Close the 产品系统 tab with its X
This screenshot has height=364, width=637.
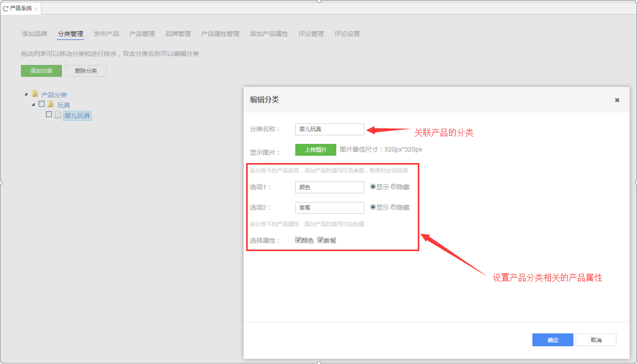click(x=36, y=9)
